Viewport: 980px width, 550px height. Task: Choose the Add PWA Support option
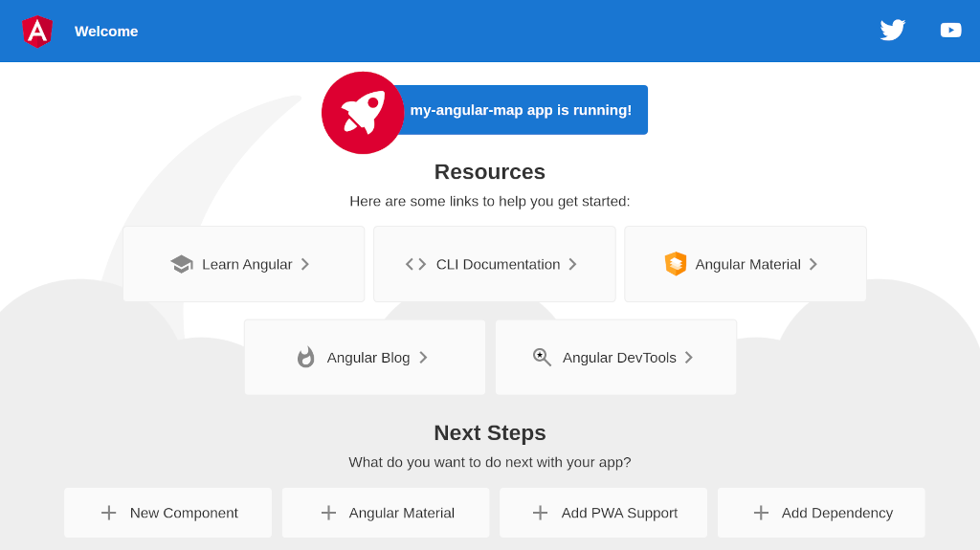(x=603, y=513)
